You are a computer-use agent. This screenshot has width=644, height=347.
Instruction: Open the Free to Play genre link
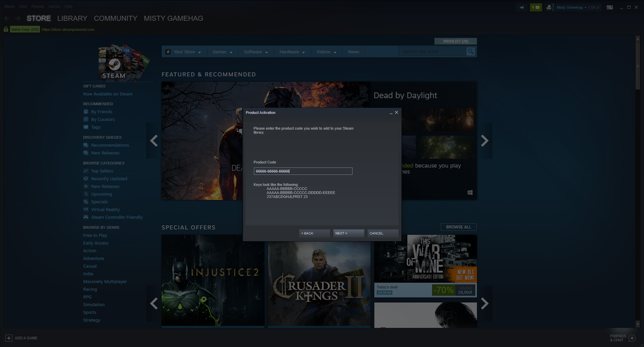(95, 235)
